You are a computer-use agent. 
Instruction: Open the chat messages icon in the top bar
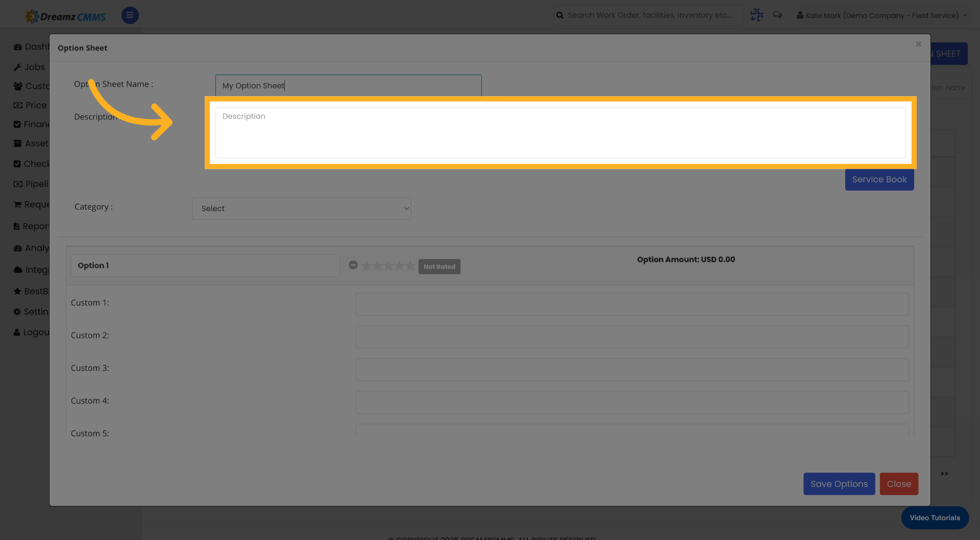tap(777, 15)
